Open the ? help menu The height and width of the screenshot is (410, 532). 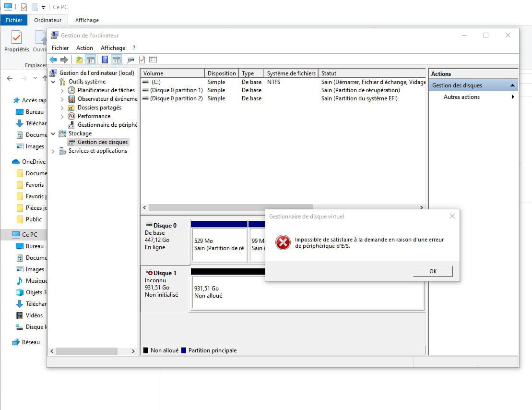[134, 48]
